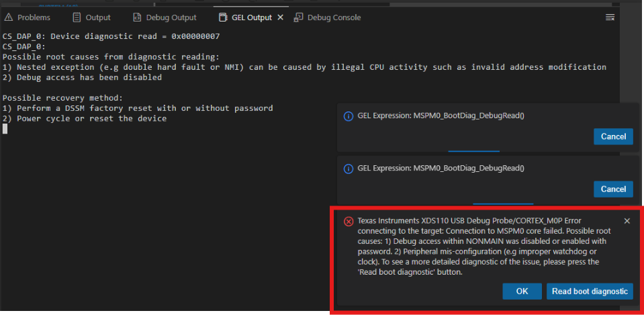Viewport: 644px width, 315px height.
Task: Click the 'Nested exception' root cause line
Action: tap(304, 67)
